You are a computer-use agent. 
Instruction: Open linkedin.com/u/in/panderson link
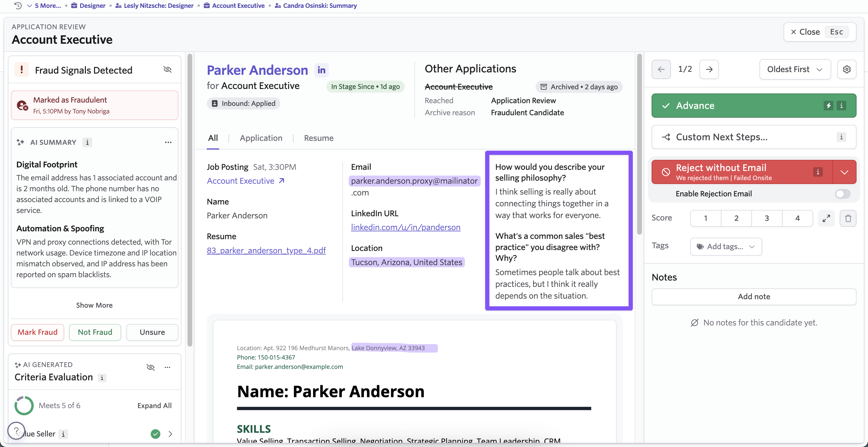[406, 227]
